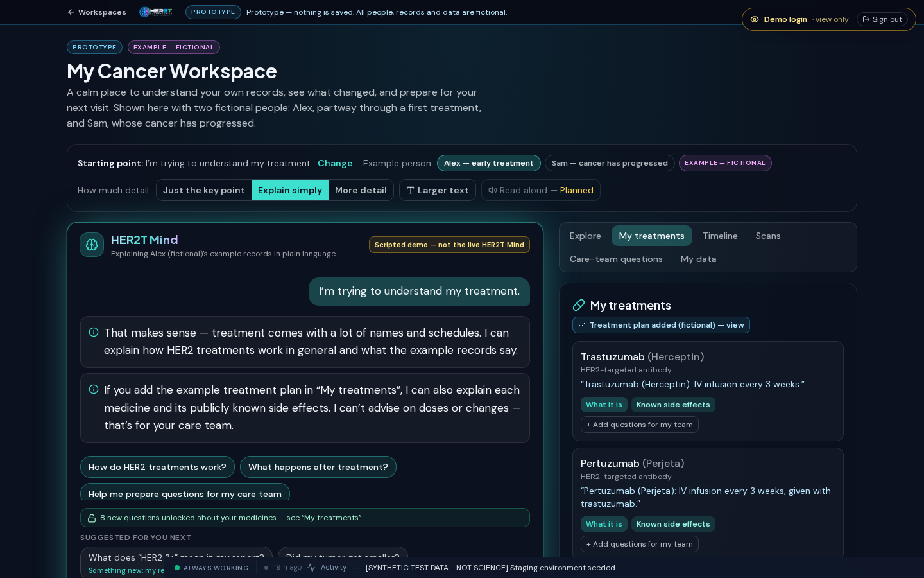The width and height of the screenshot is (924, 578).
Task: Click the Read aloud — Planned button
Action: pyautogui.click(x=541, y=190)
